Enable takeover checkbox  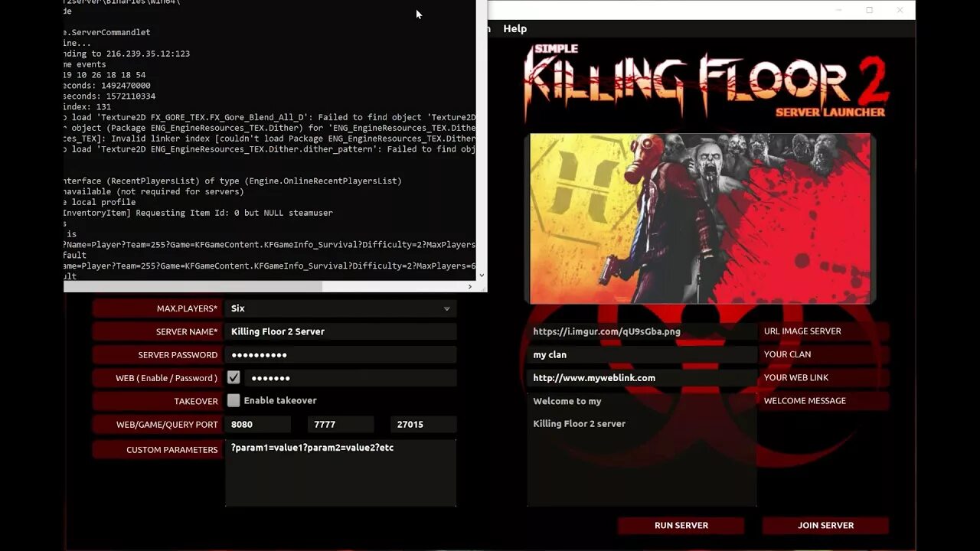click(x=234, y=400)
